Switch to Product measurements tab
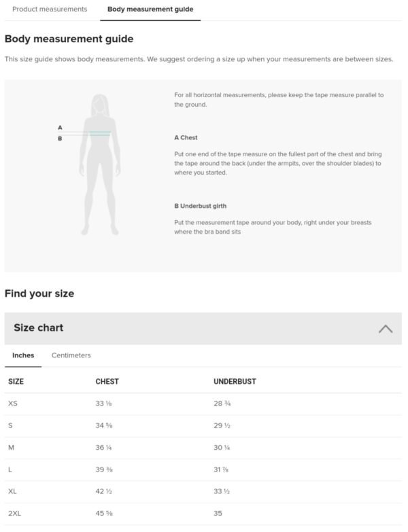Image resolution: width=408 pixels, height=532 pixels. click(x=50, y=10)
